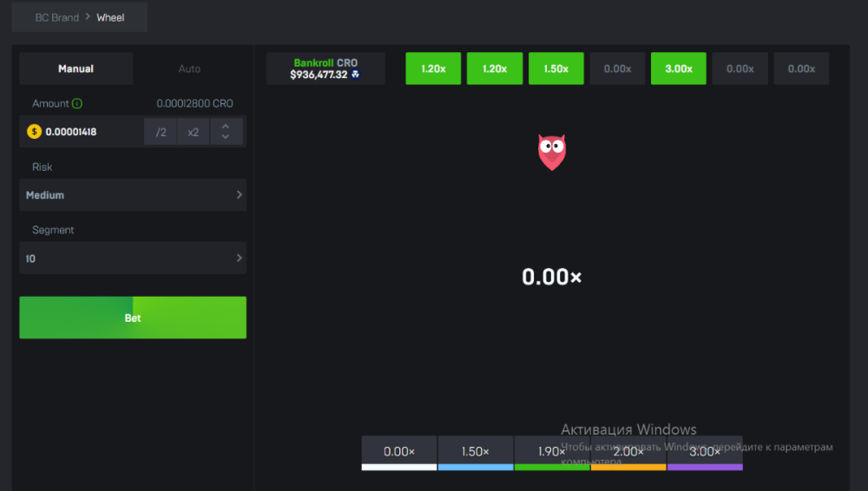This screenshot has height=491, width=868.
Task: Open the Segment dropdown showing 10
Action: tap(132, 259)
